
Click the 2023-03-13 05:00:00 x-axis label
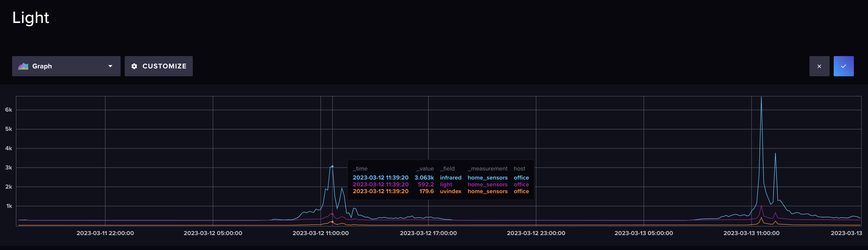coord(644,233)
